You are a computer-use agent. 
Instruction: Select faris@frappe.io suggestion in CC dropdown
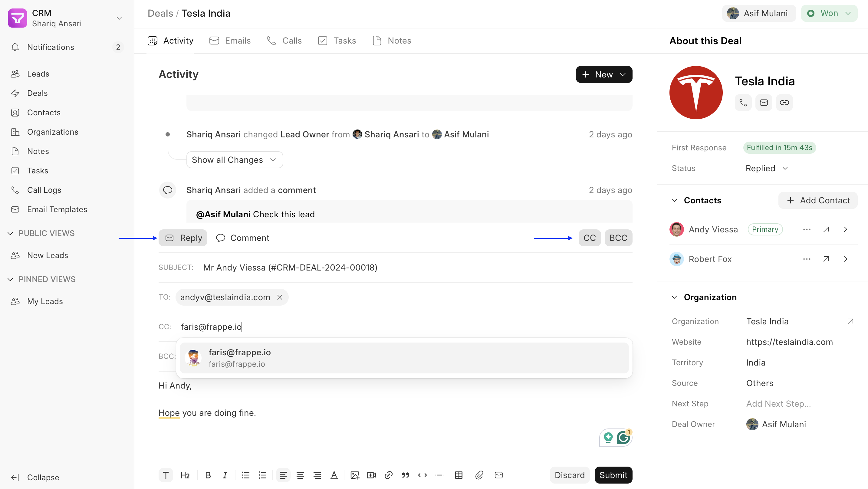pyautogui.click(x=404, y=358)
